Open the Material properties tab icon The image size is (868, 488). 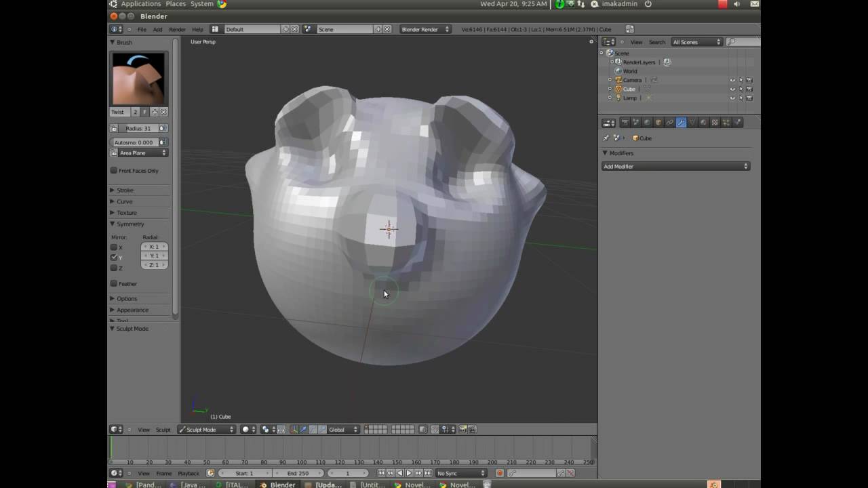point(703,123)
